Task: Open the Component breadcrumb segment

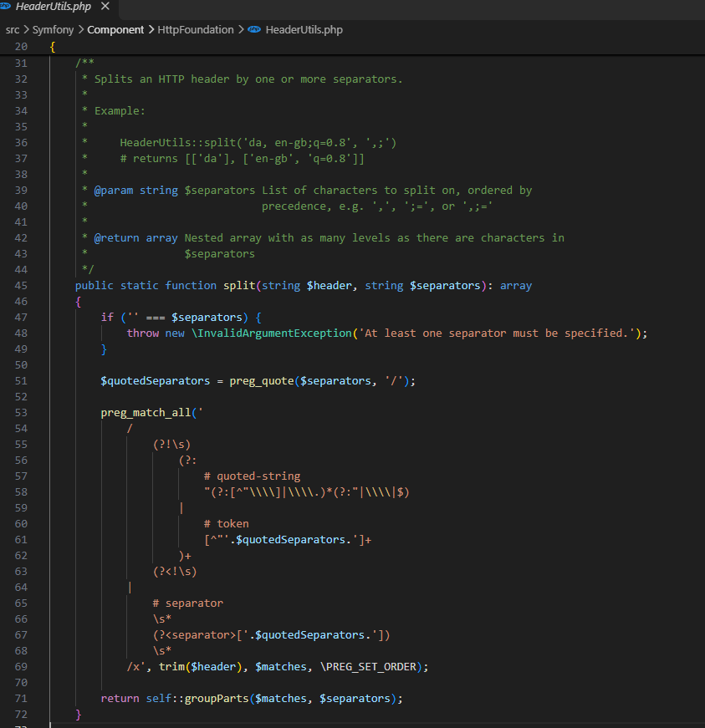Action: (115, 30)
